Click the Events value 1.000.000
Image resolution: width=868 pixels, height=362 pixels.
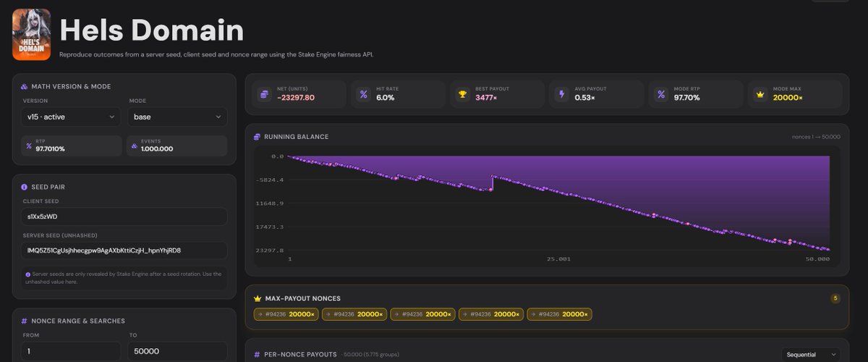tap(158, 148)
